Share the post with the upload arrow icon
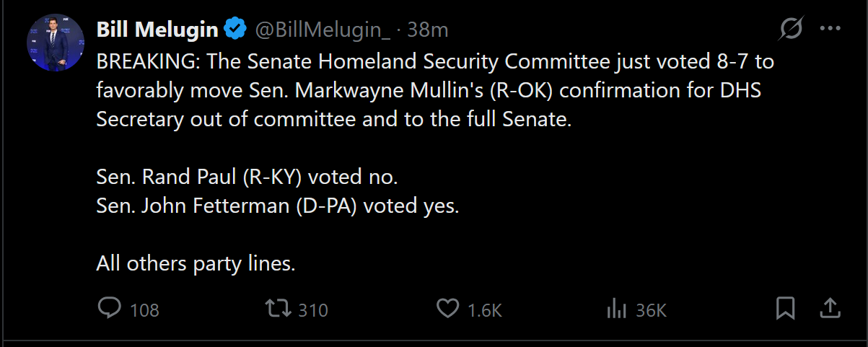Viewport: 868px width, 347px height. point(830,308)
